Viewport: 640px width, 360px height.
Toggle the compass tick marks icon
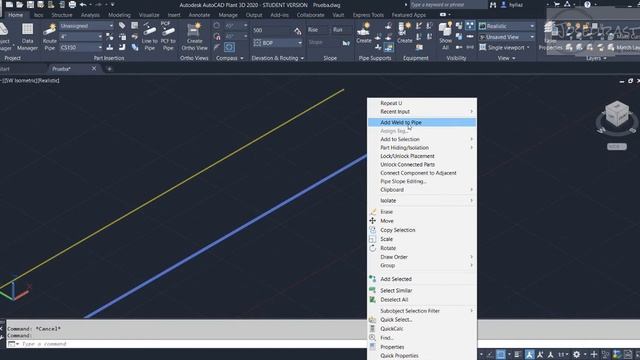click(217, 26)
